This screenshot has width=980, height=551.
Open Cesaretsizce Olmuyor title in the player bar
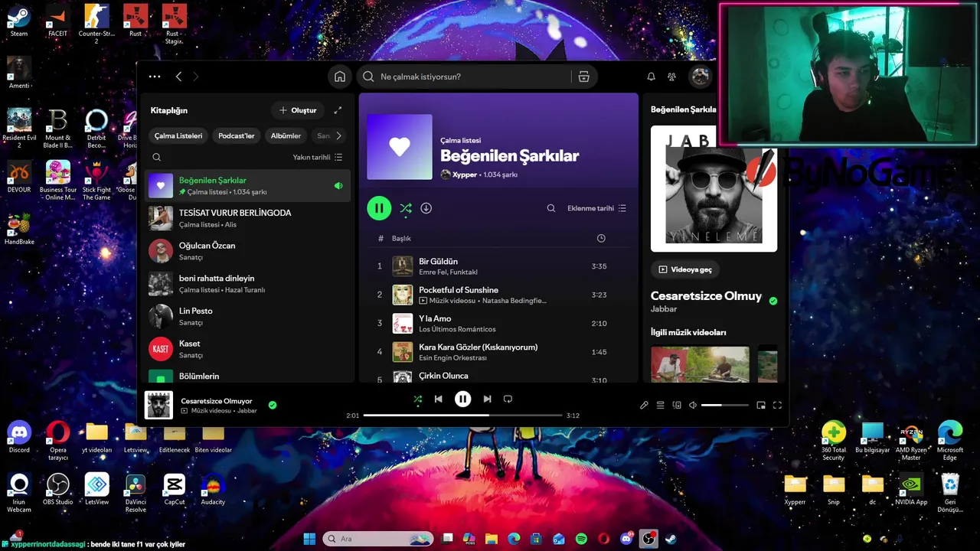217,401
